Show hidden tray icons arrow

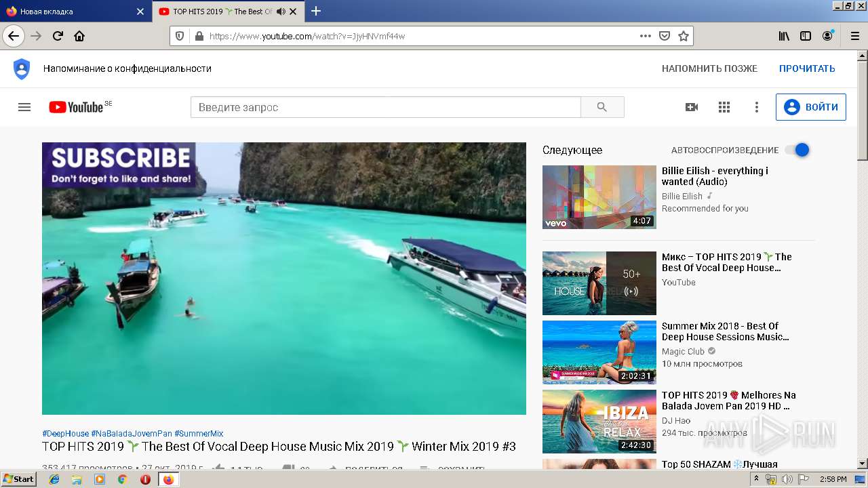click(756, 479)
